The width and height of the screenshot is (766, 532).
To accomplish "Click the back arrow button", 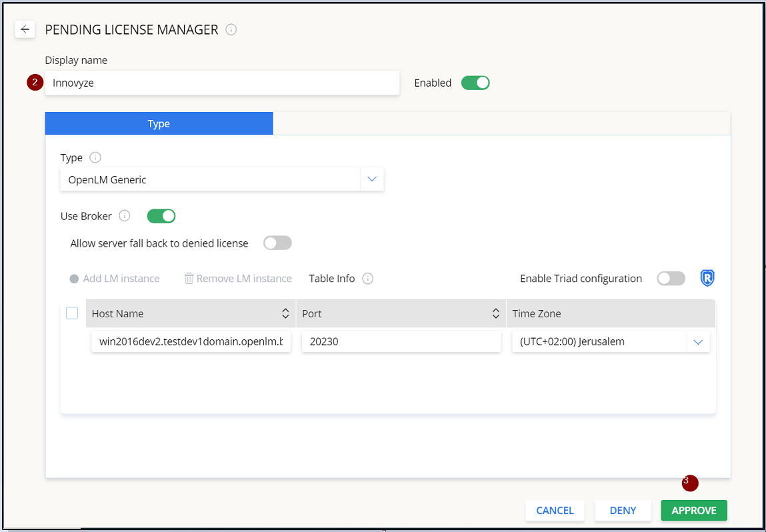I will 25,29.
